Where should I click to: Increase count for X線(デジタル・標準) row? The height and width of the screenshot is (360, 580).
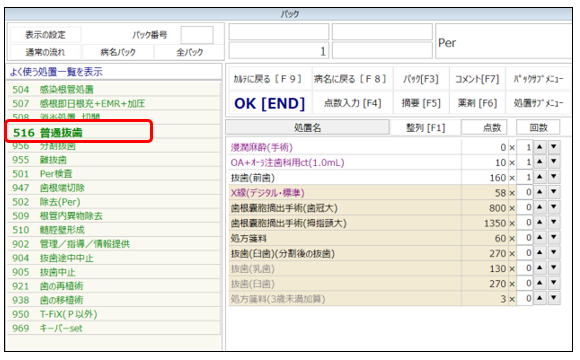tap(540, 193)
